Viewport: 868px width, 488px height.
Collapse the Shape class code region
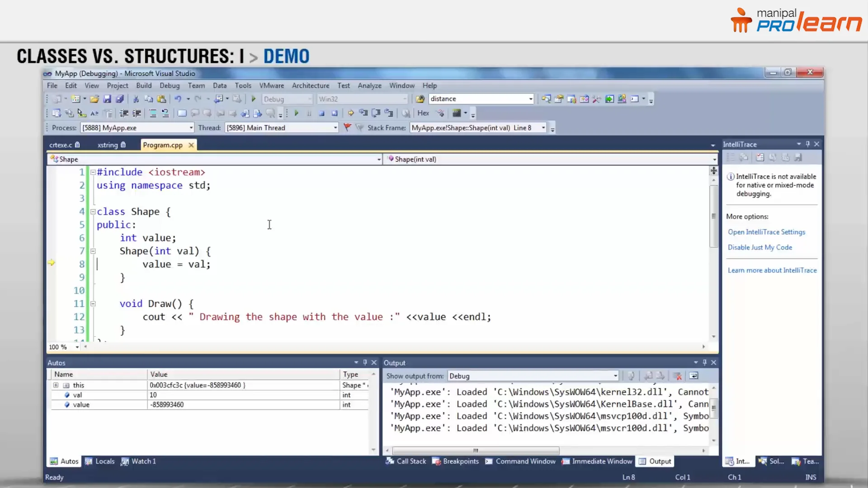93,211
